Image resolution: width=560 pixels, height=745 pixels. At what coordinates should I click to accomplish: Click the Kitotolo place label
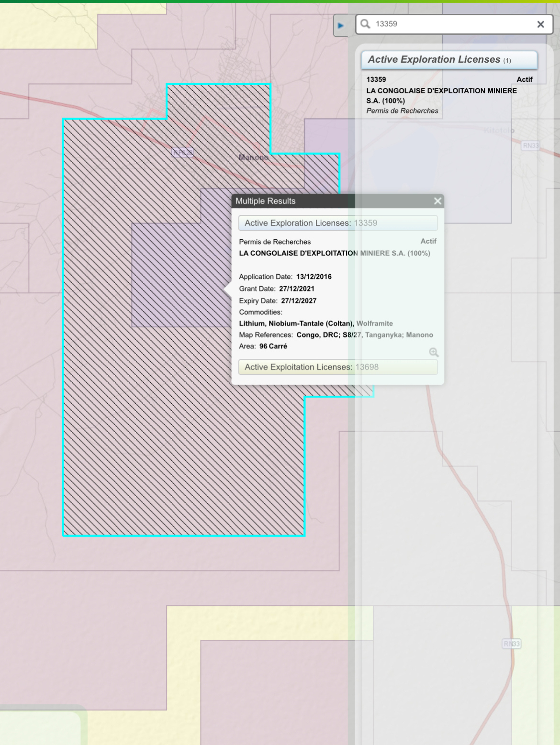[499, 131]
